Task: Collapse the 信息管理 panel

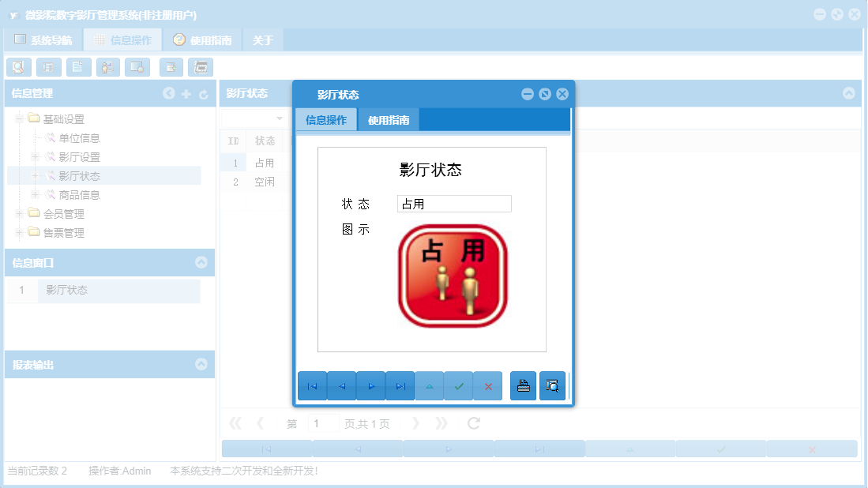Action: (167, 93)
